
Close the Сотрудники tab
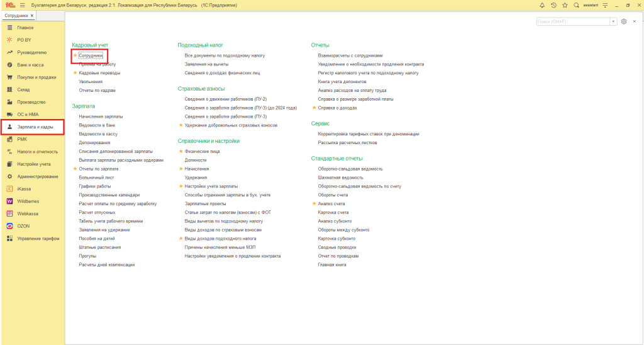(32, 16)
